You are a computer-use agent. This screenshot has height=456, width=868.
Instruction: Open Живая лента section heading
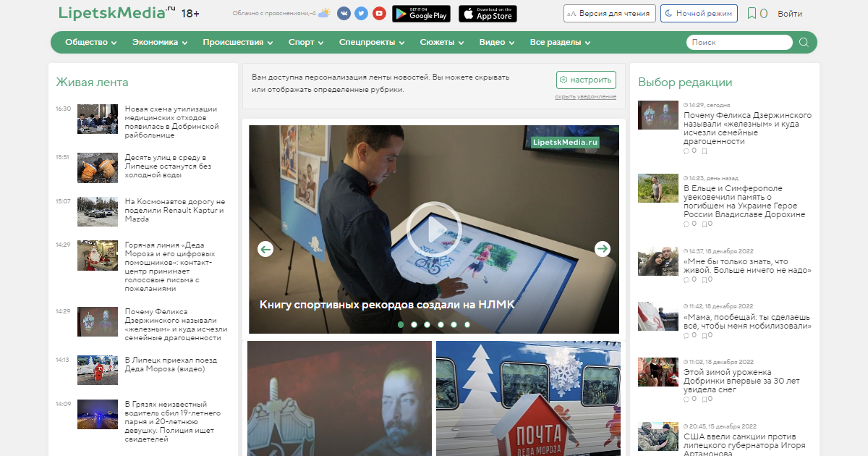pyautogui.click(x=92, y=82)
